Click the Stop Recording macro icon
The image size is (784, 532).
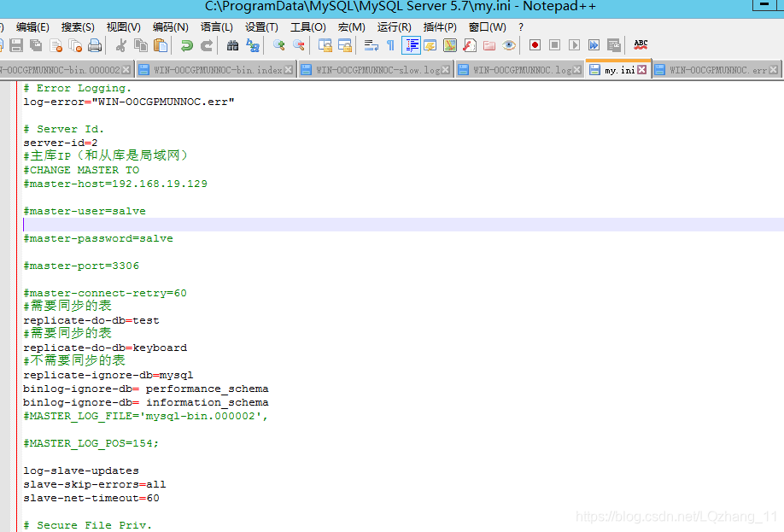[x=554, y=45]
